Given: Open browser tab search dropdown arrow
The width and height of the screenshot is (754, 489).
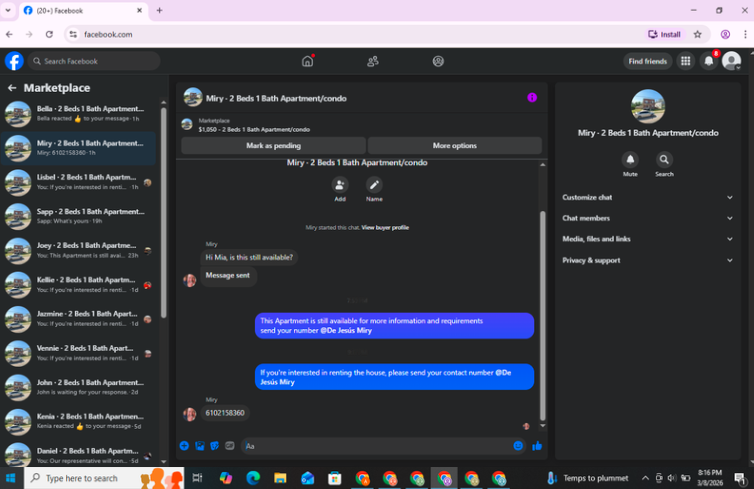Looking at the screenshot, I should (x=8, y=10).
